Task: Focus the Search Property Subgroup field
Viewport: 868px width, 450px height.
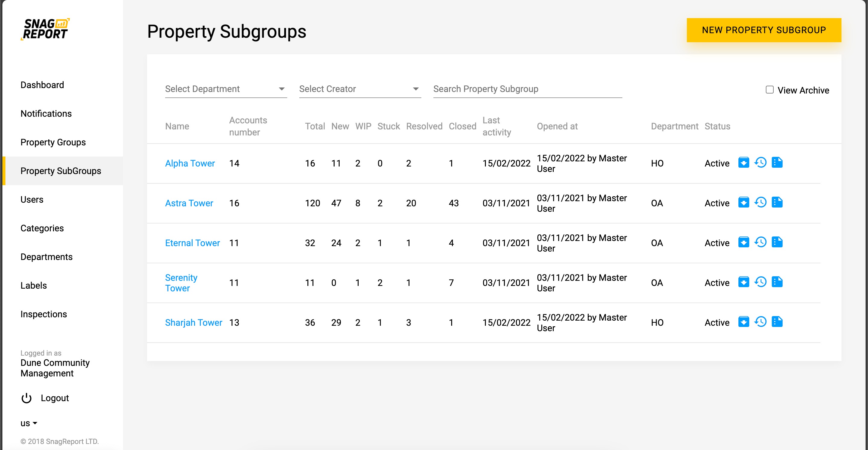Action: (x=527, y=89)
